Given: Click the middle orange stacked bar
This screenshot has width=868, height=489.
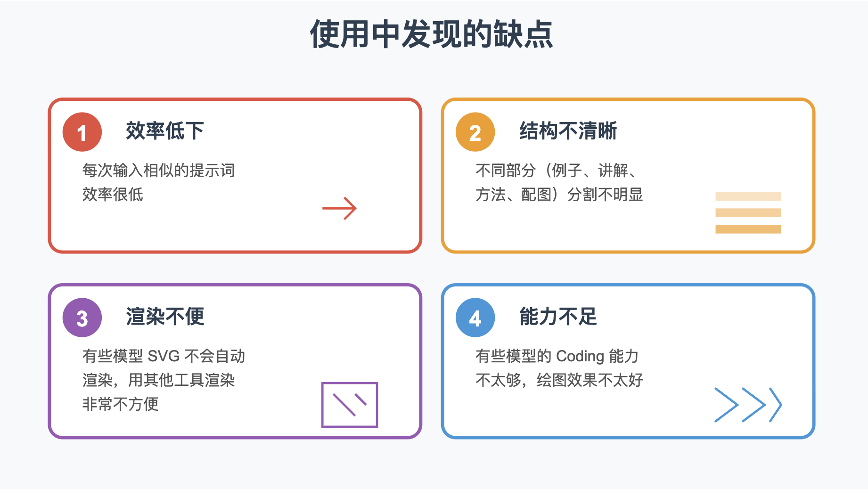Looking at the screenshot, I should click(748, 213).
